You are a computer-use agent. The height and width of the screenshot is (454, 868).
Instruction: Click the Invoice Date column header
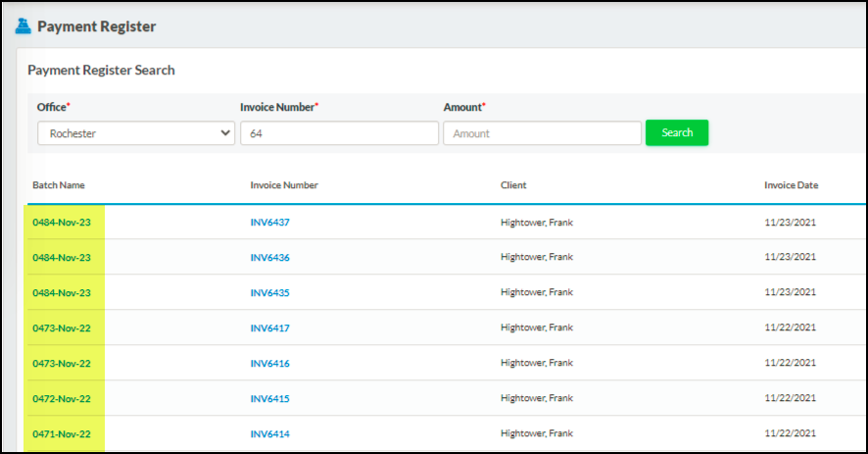(791, 185)
